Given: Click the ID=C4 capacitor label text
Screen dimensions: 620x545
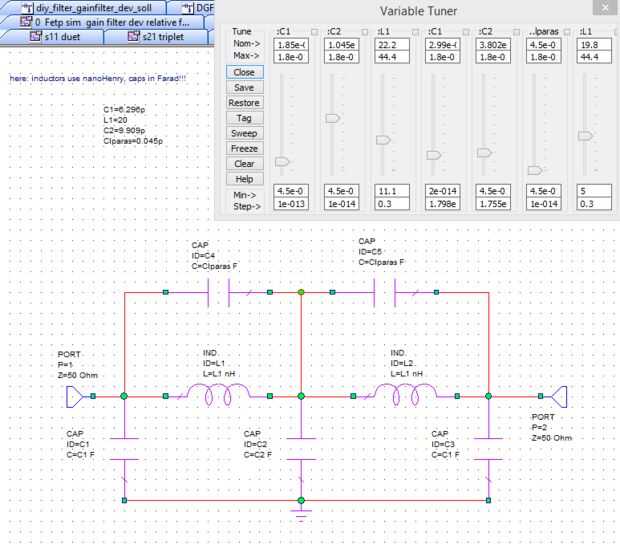Looking at the screenshot, I should 204,255.
